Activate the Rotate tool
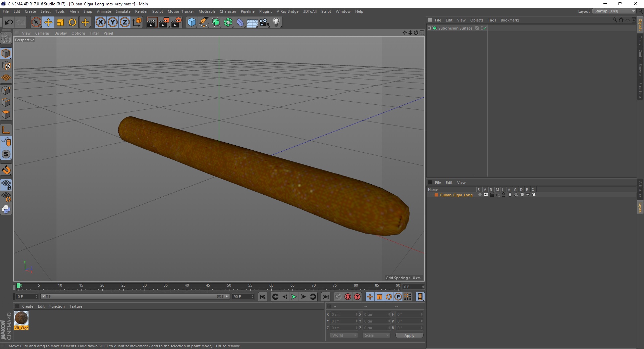The width and height of the screenshot is (644, 349). pos(72,22)
